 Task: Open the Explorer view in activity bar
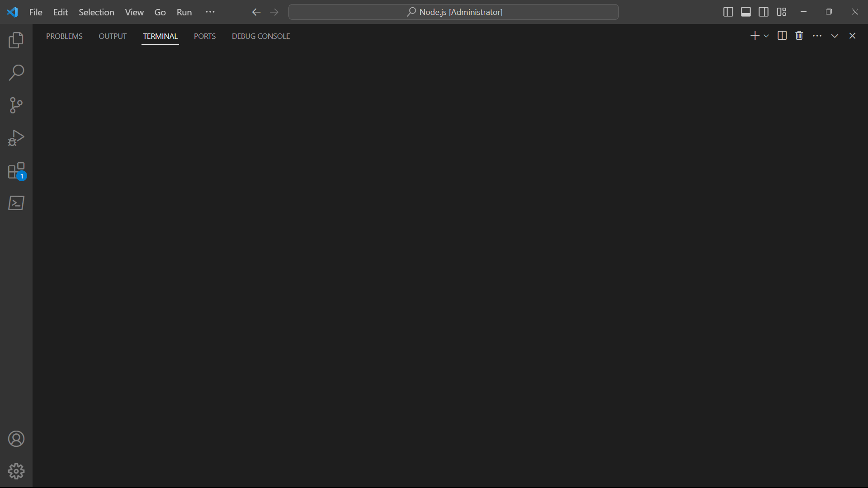click(16, 40)
